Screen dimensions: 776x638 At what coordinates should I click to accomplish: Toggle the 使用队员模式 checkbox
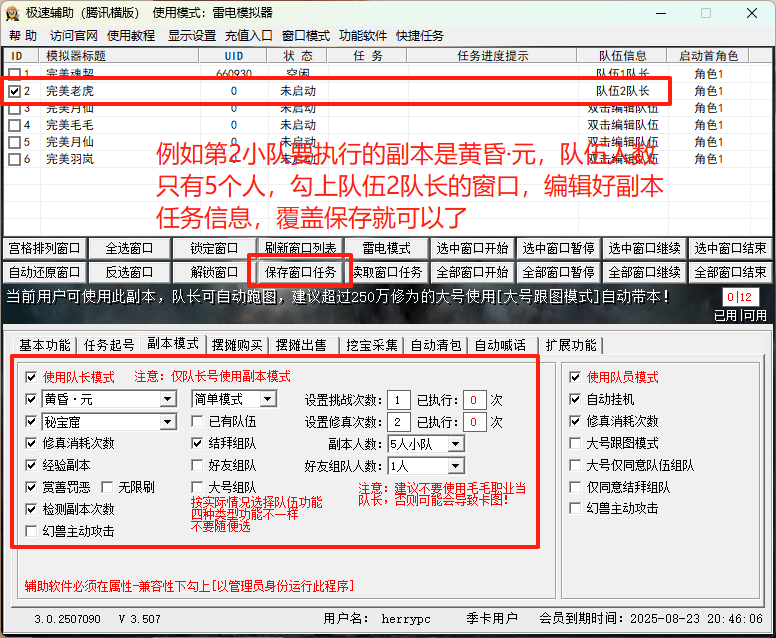[575, 378]
